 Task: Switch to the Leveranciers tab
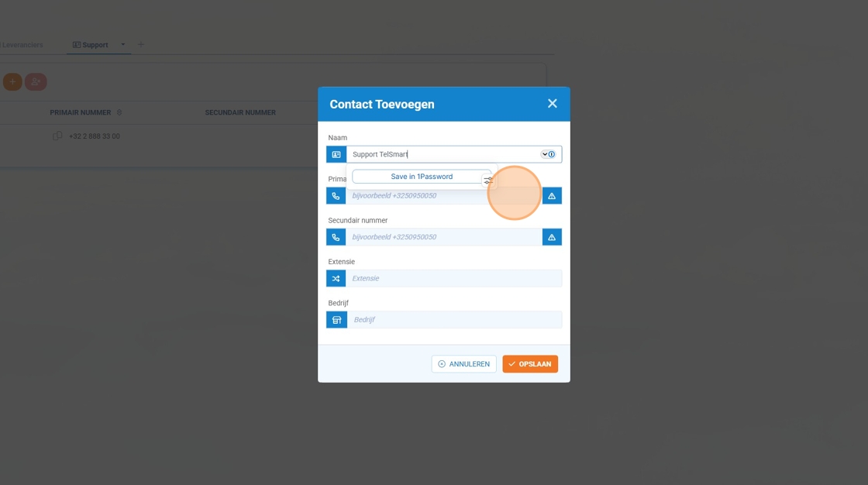(22, 45)
